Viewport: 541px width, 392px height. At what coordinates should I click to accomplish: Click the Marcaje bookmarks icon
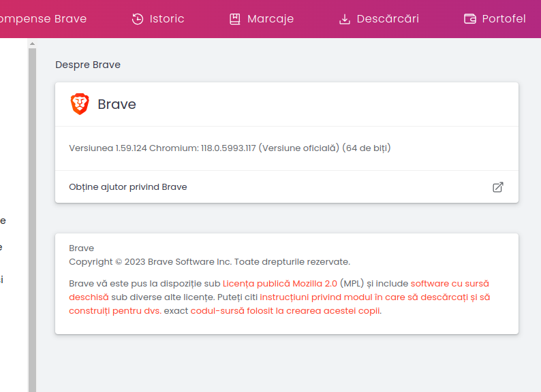click(235, 18)
